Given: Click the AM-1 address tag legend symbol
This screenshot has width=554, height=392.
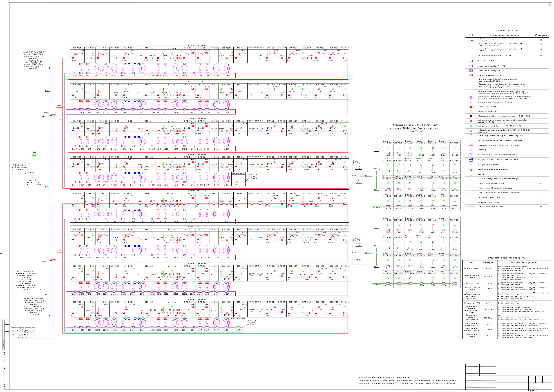Looking at the screenshot, I should point(471,61).
